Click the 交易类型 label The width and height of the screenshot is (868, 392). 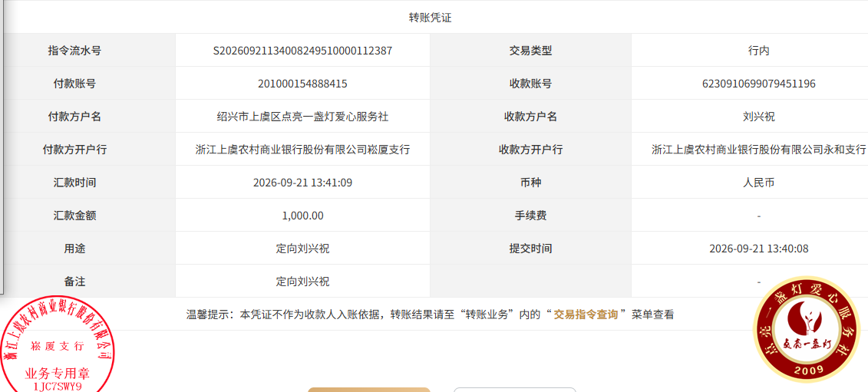[530, 51]
